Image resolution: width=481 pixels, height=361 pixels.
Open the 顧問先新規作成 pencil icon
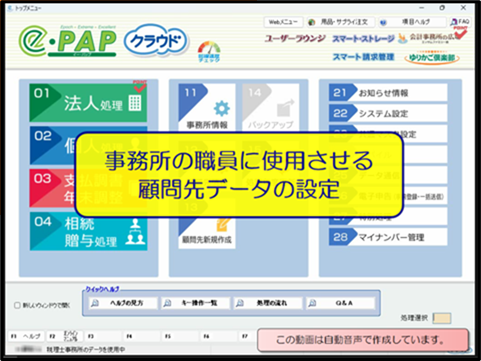223,225
